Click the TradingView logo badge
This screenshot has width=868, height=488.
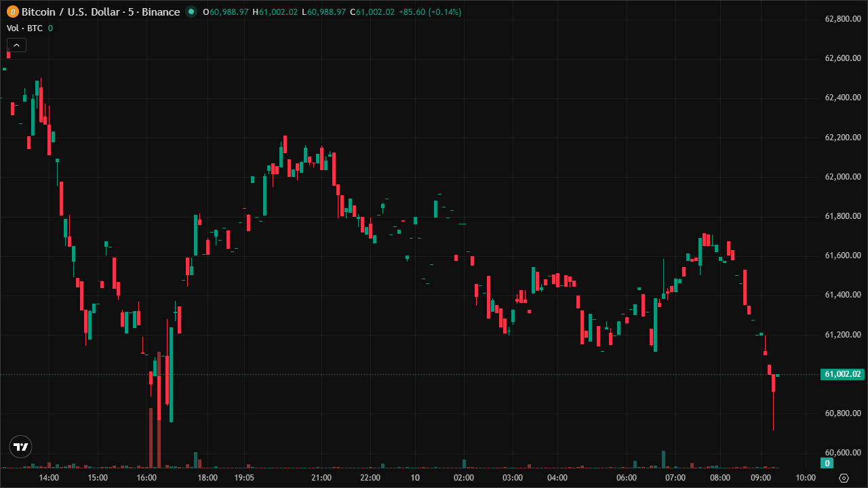(x=20, y=447)
